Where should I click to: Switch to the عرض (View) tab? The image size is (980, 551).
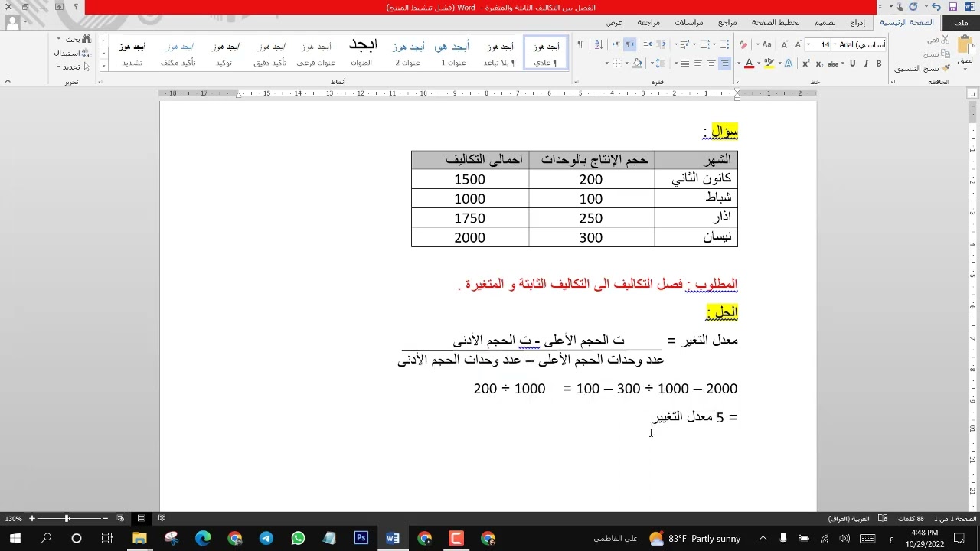[615, 23]
